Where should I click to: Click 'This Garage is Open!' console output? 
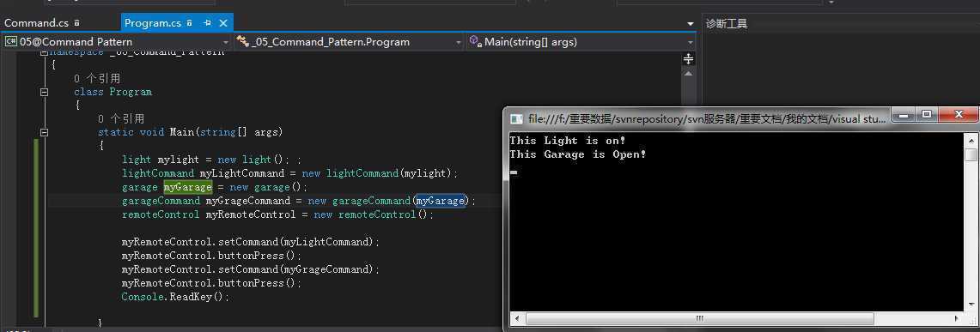point(578,154)
